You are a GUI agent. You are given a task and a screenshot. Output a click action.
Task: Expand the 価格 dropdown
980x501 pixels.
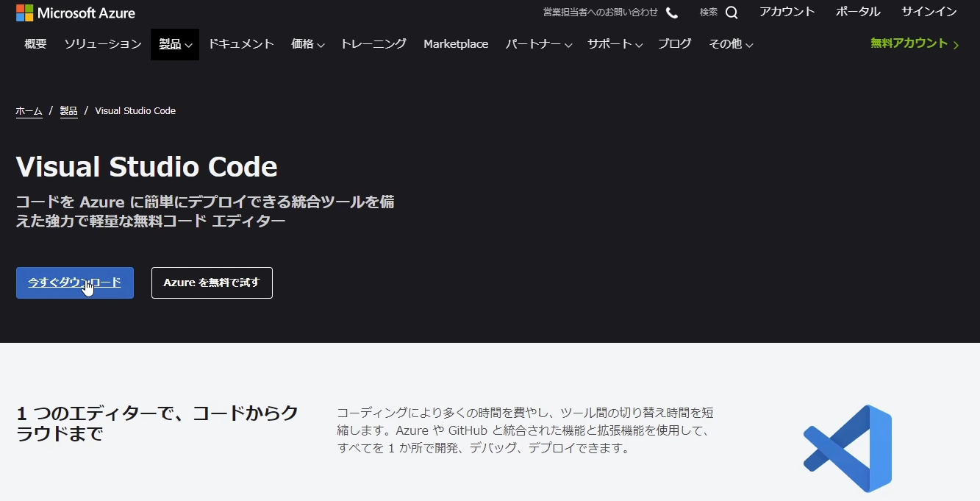[307, 44]
